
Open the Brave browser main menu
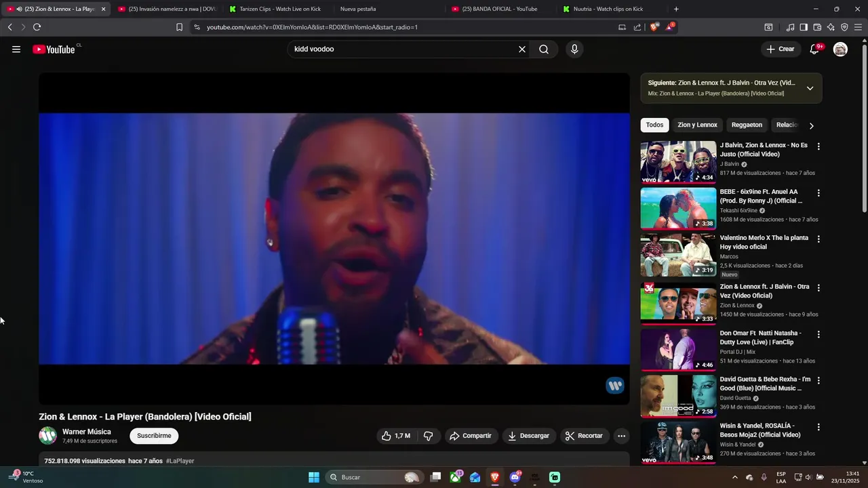coord(858,27)
